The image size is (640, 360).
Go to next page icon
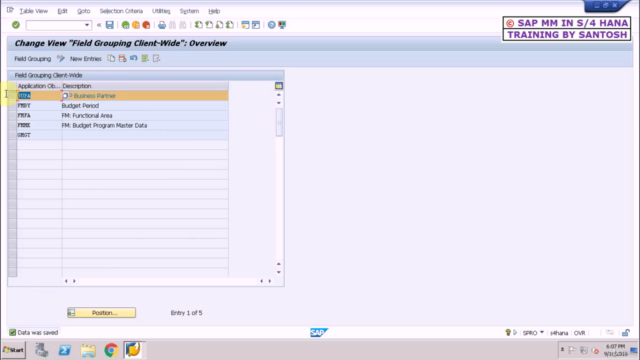click(219, 25)
